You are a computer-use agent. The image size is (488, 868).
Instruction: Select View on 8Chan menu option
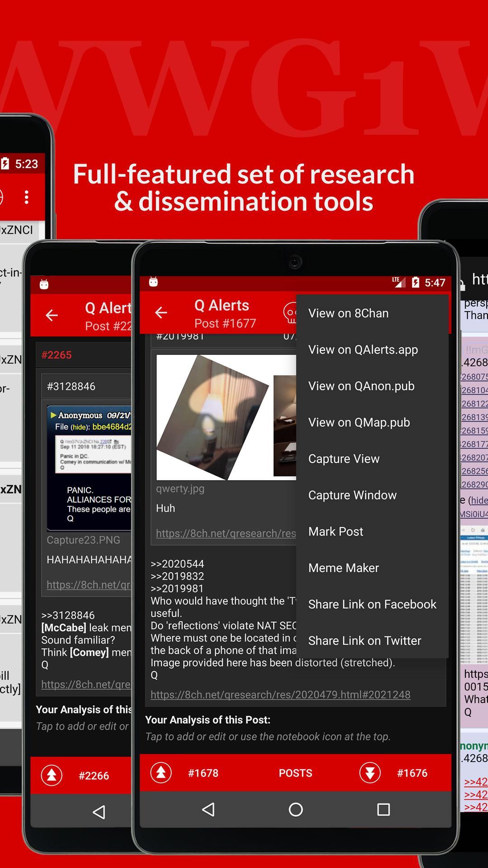tap(348, 313)
